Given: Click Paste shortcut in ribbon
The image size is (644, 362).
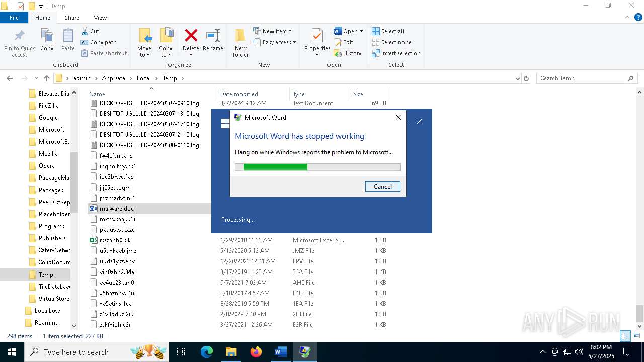Looking at the screenshot, I should coord(104,53).
